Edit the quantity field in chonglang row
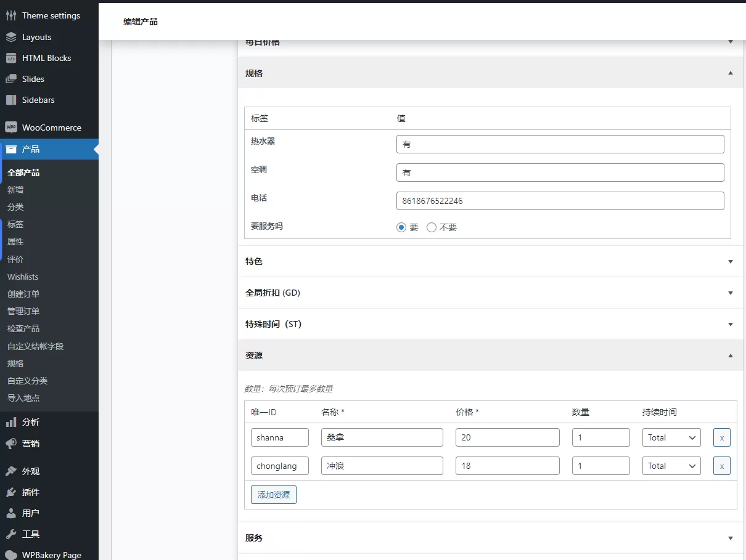 601,466
